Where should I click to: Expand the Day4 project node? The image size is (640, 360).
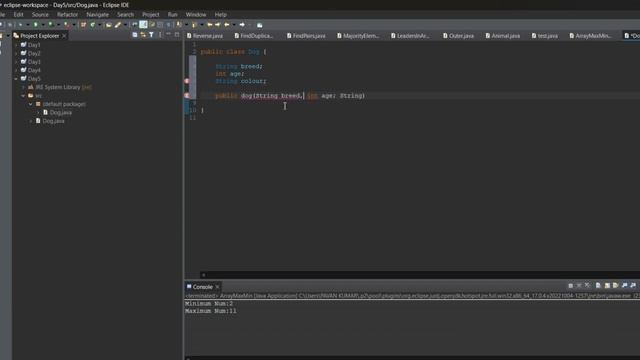point(16,70)
